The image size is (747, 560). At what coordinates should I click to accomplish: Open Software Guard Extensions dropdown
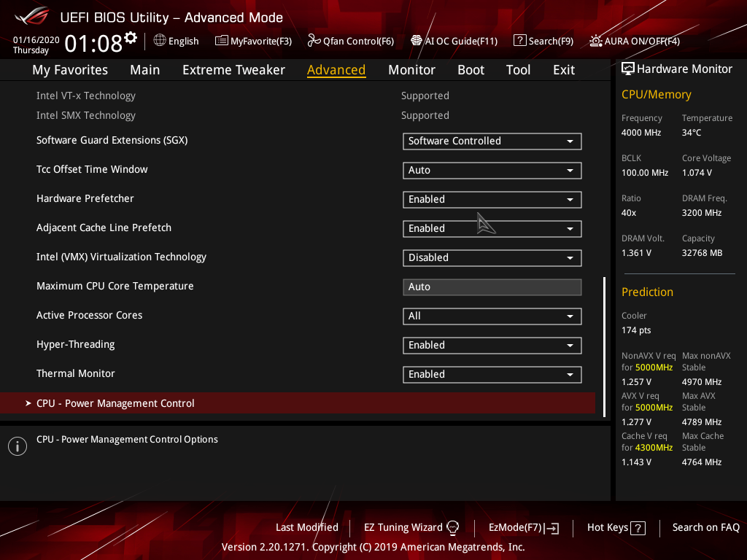tap(492, 141)
